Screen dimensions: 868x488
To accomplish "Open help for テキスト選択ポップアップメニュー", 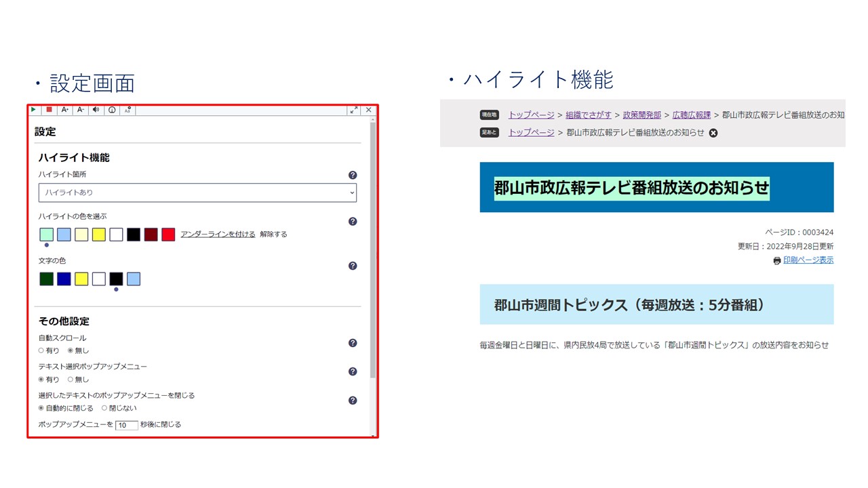I will [x=353, y=371].
